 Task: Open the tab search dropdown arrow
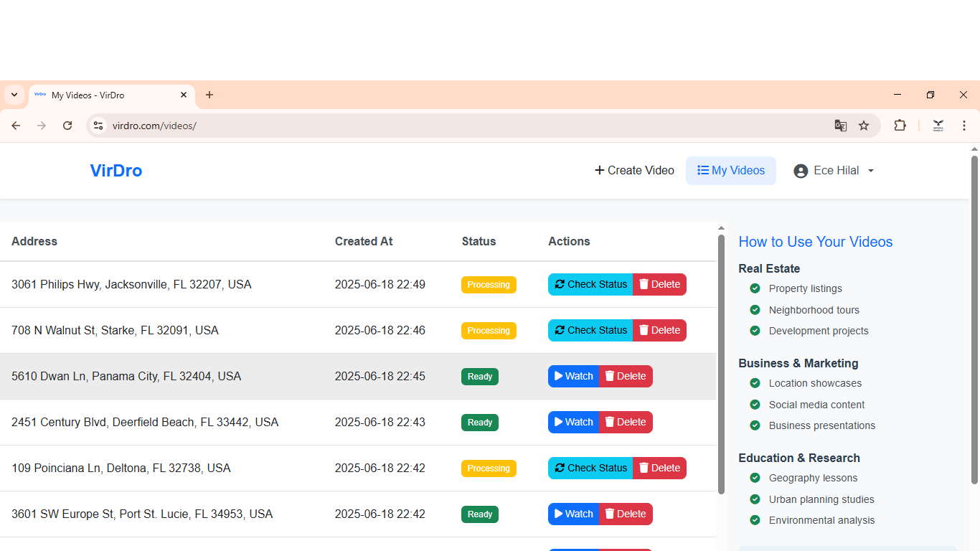click(14, 95)
